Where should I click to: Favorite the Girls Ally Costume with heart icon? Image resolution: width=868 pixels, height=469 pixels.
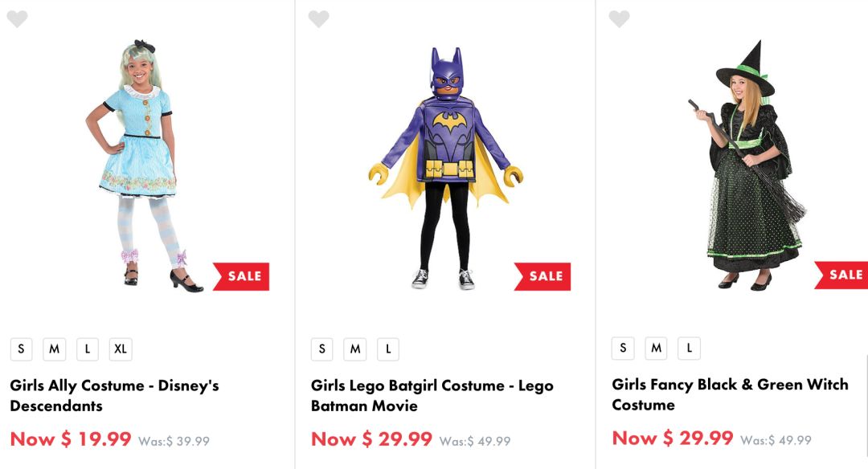[x=17, y=18]
